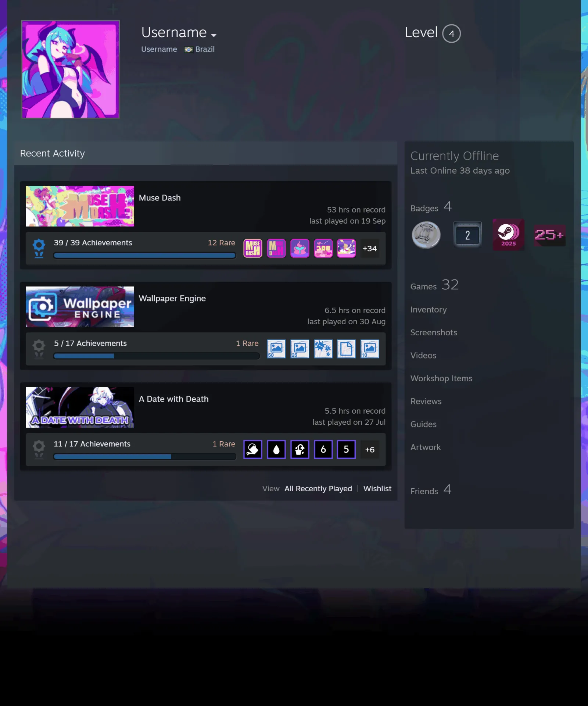
Task: Open the Username dropdown arrow
Action: coord(214,35)
